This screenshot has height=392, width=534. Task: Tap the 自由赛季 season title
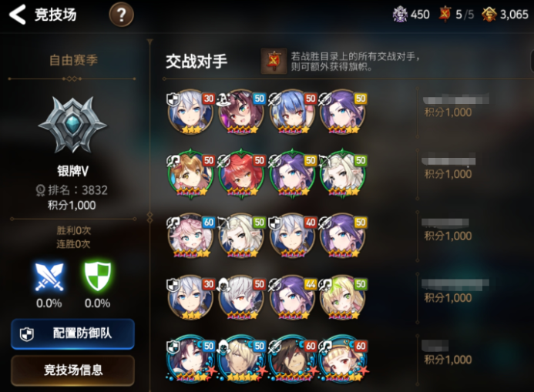(73, 61)
